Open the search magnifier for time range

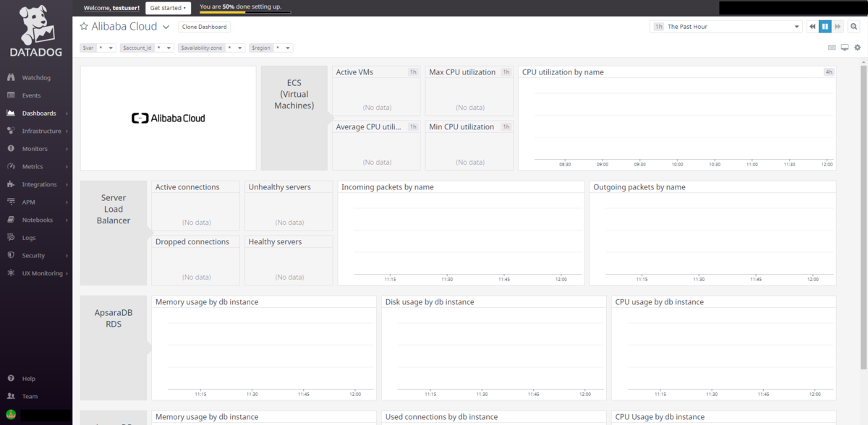[x=854, y=27]
